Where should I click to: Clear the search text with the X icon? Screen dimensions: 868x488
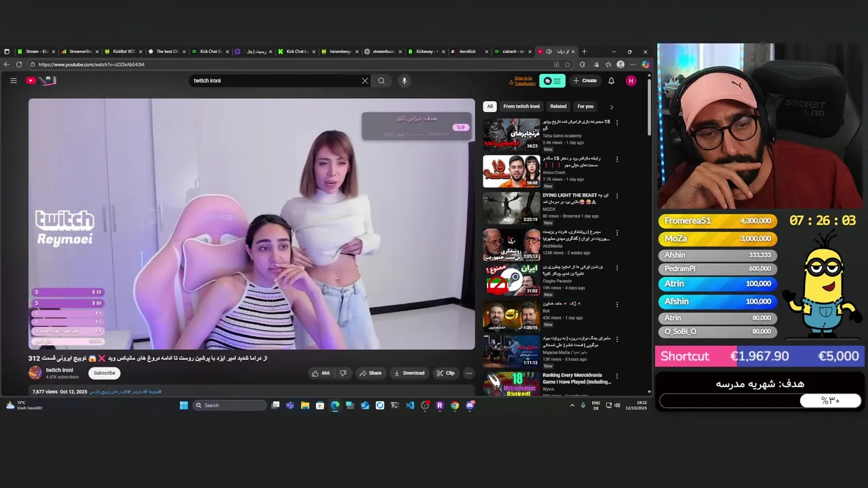365,81
